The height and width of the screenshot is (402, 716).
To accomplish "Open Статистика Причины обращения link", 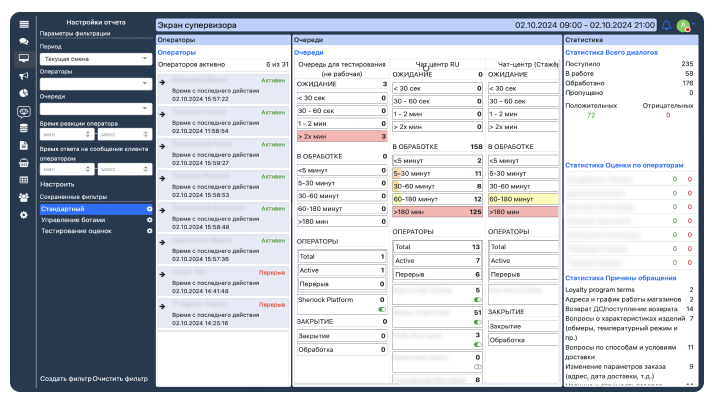I will tap(621, 278).
